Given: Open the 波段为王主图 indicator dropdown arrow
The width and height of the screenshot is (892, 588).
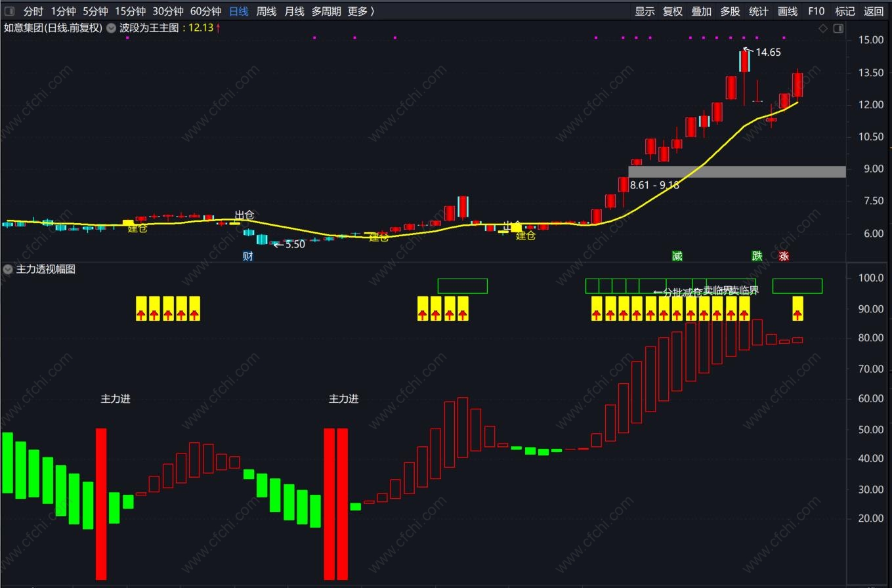Looking at the screenshot, I should 111,28.
